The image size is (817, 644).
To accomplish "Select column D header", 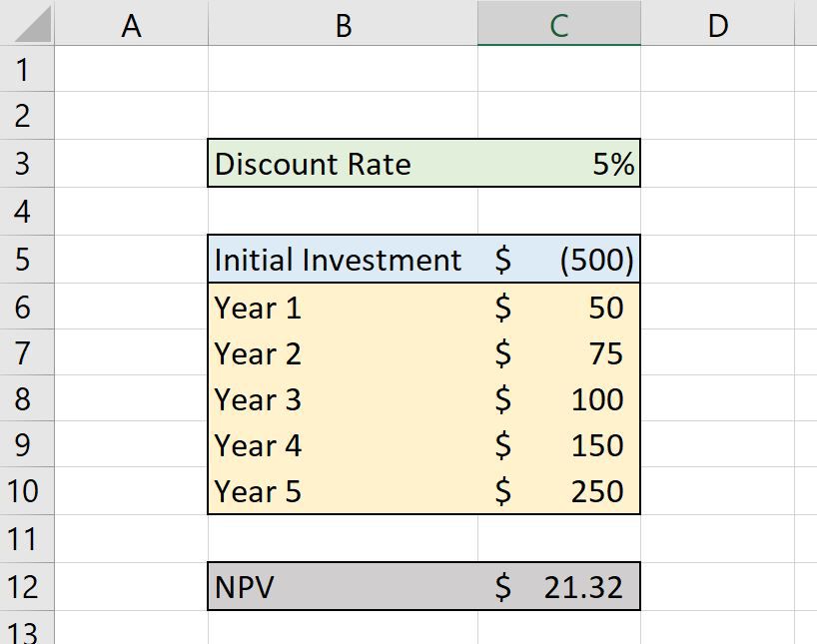I will click(x=717, y=23).
